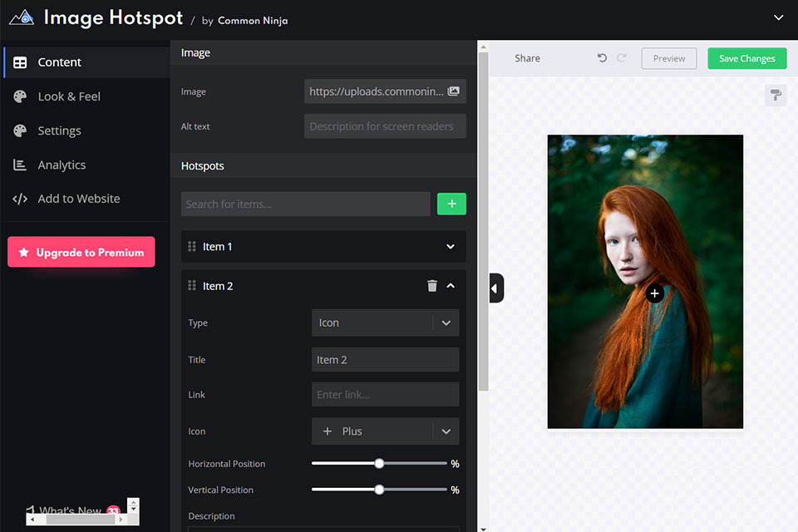The height and width of the screenshot is (532, 798).
Task: Click the Horizontal Position slider handle
Action: pyautogui.click(x=379, y=463)
